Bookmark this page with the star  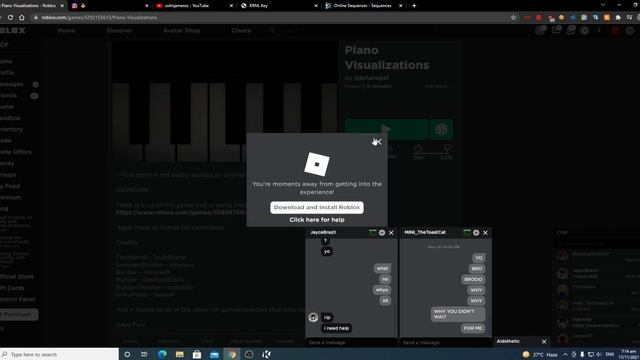[513, 18]
